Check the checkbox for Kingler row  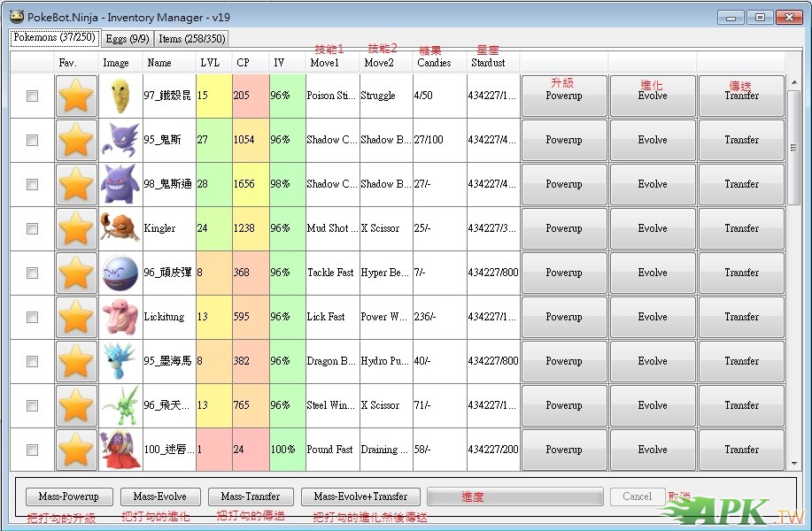click(x=33, y=228)
